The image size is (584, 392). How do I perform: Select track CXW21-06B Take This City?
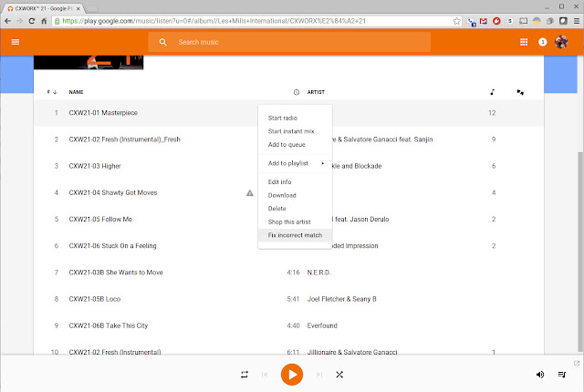click(x=109, y=325)
